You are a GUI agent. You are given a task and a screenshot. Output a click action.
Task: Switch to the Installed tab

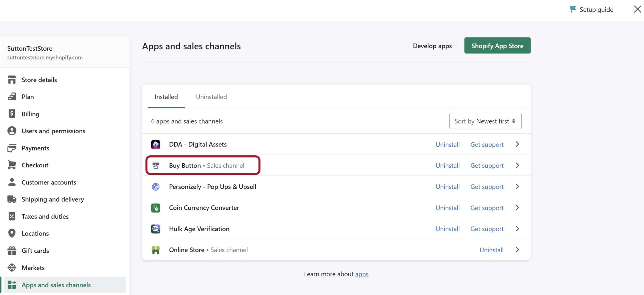tap(166, 97)
